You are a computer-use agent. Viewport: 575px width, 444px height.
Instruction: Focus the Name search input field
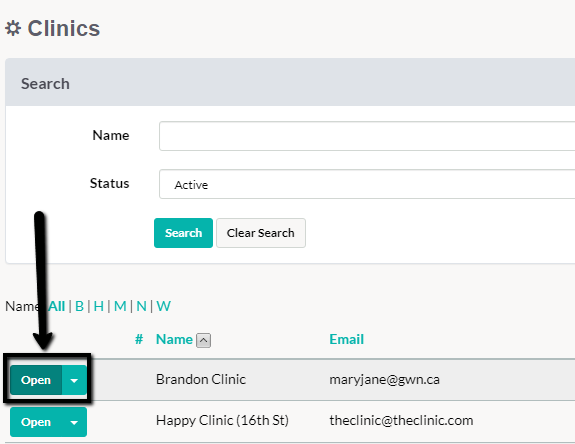tap(367, 136)
